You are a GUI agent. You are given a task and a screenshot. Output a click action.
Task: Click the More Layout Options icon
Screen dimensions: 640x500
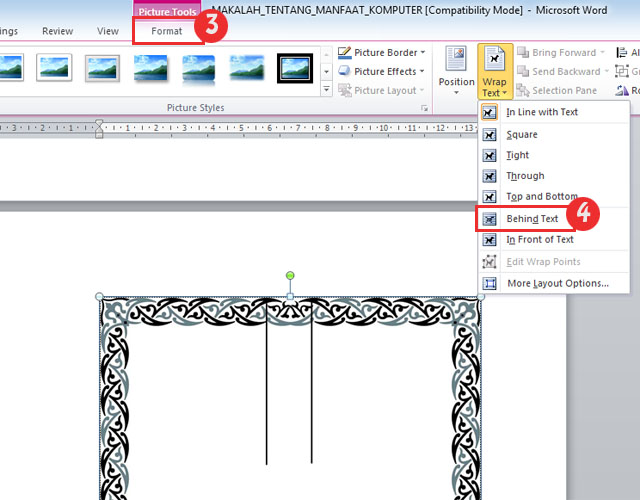pos(489,283)
